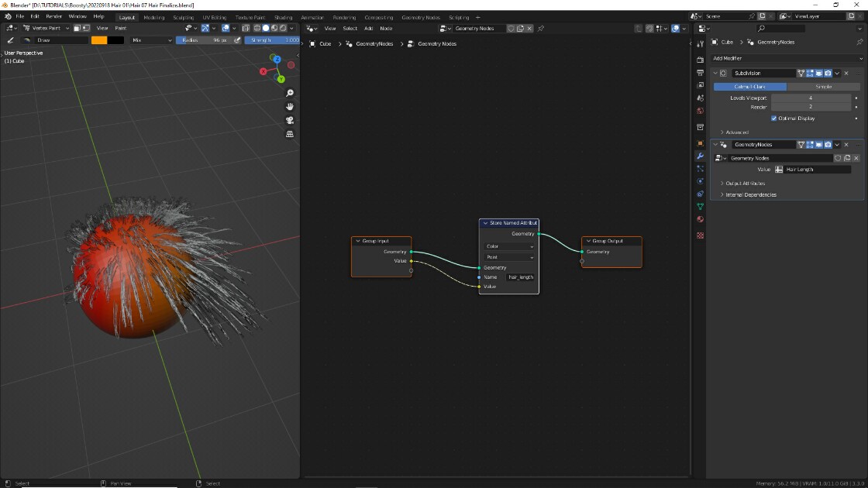Open the Physics properties tab

[x=701, y=181]
